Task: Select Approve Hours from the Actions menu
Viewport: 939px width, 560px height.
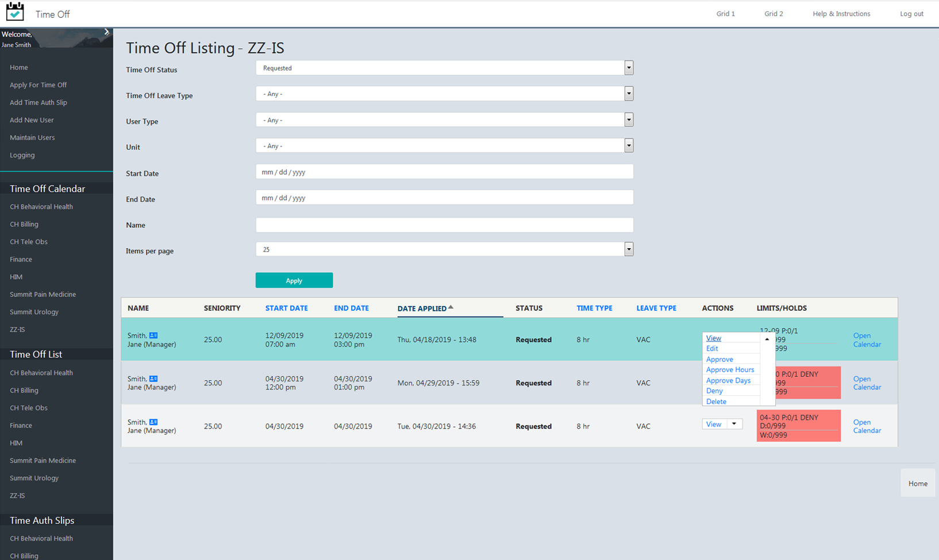Action: click(730, 369)
